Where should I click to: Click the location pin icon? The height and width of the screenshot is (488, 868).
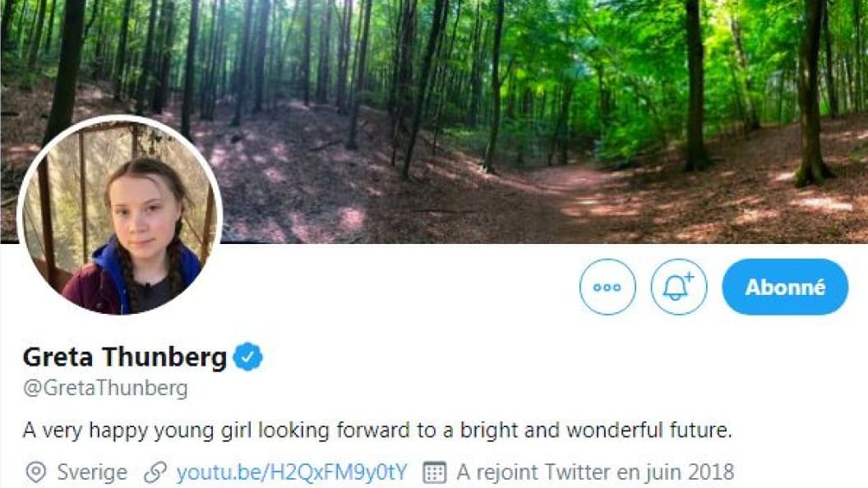point(35,472)
